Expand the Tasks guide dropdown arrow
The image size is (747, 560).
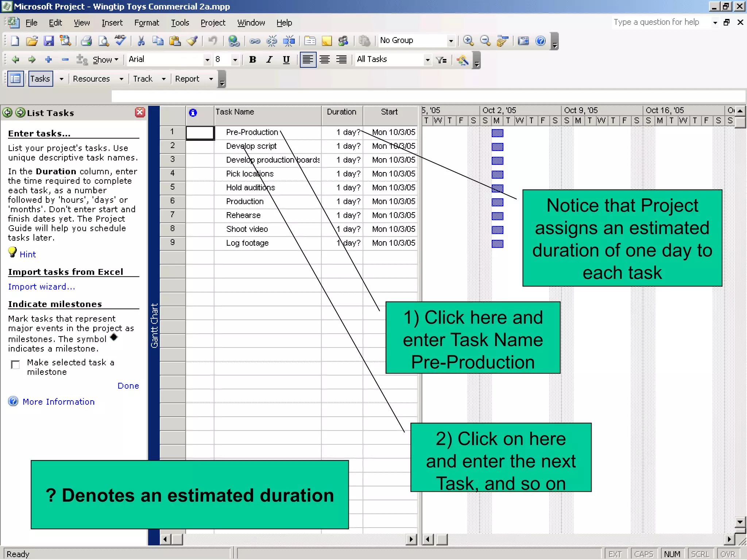click(x=61, y=79)
